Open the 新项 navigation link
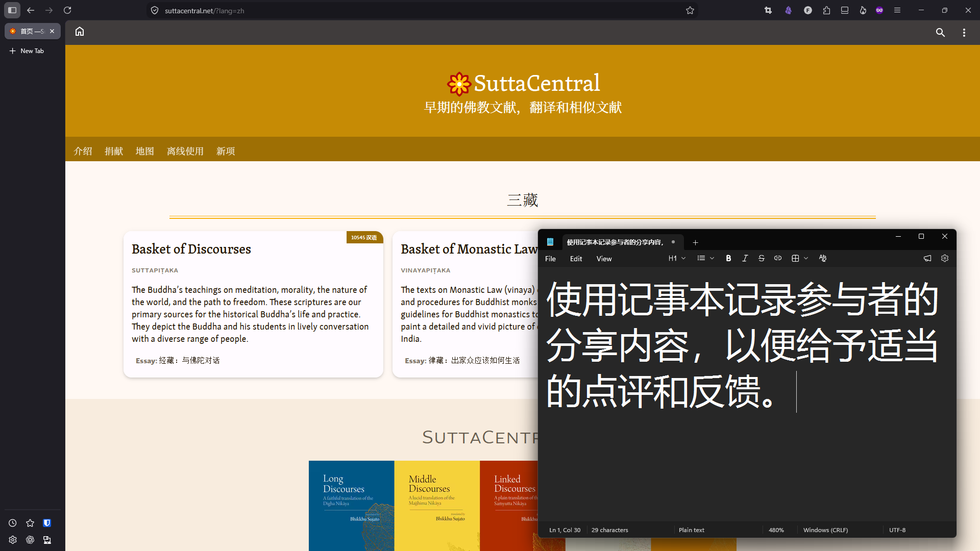Screen dimensions: 980x551 click(226, 151)
